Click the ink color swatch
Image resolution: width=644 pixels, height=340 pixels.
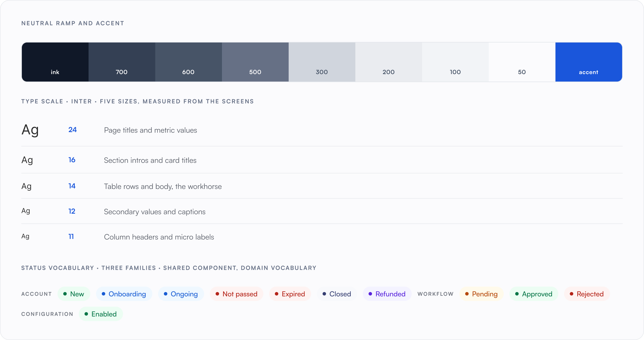tap(55, 62)
